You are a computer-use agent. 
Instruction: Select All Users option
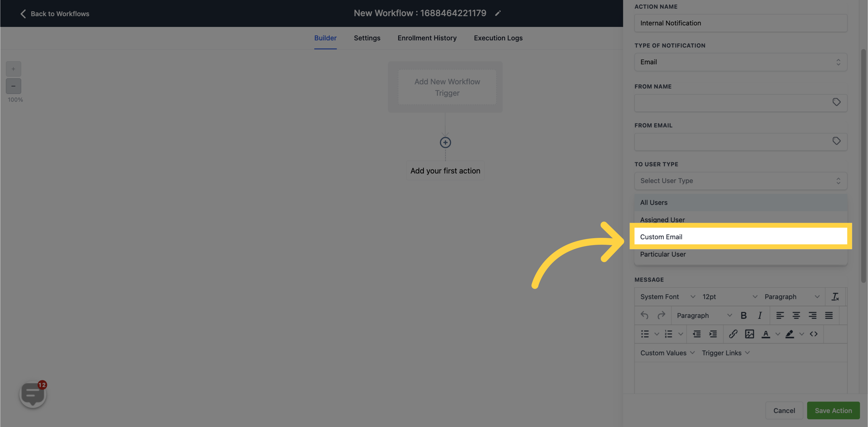point(654,202)
